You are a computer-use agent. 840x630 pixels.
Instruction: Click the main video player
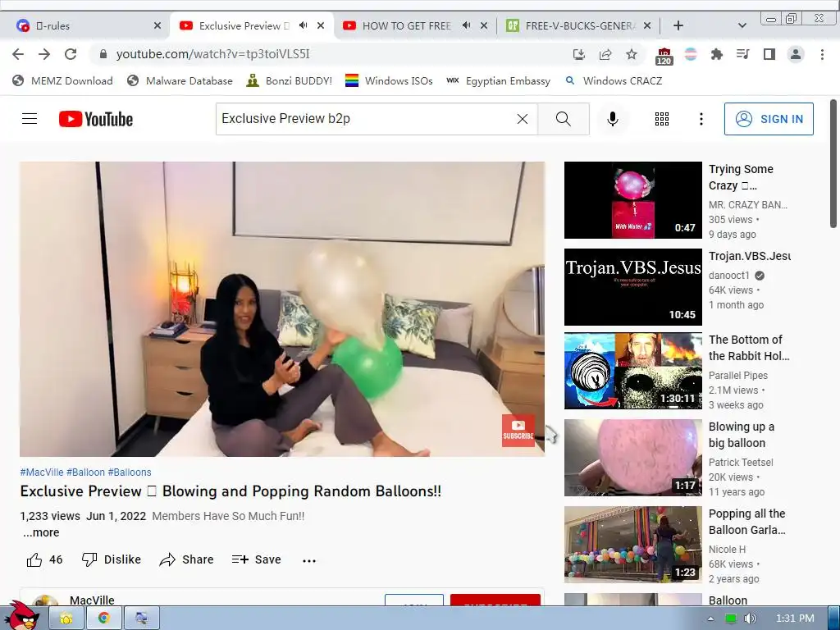(282, 309)
